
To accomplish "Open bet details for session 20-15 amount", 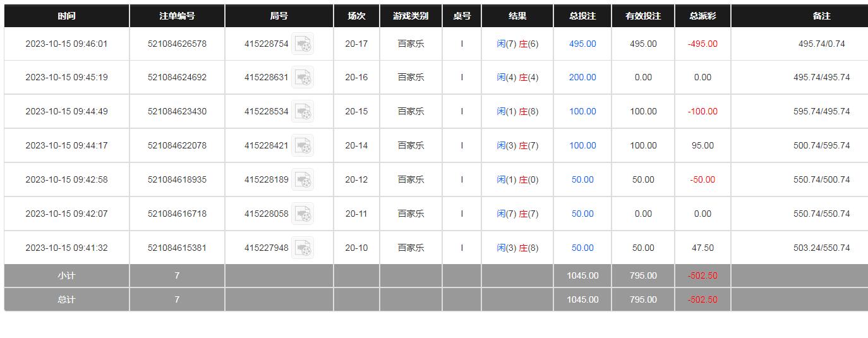I will (582, 112).
